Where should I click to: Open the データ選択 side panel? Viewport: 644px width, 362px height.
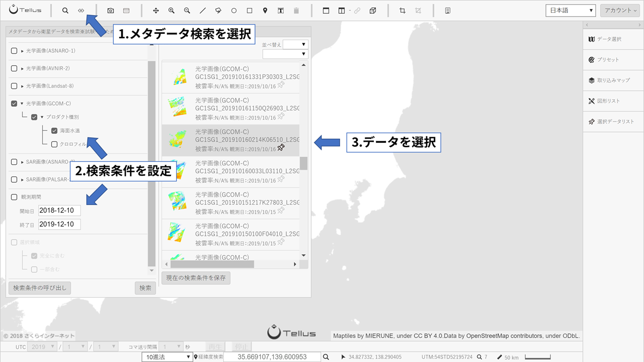click(x=613, y=39)
